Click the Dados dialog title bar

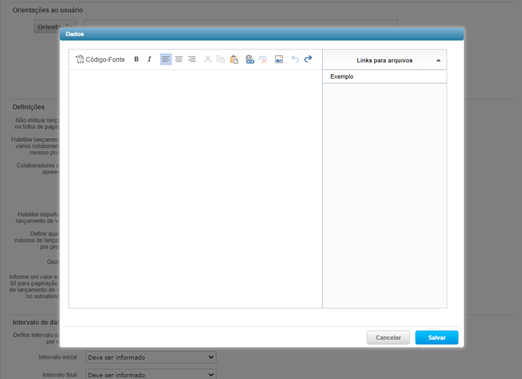tap(262, 34)
